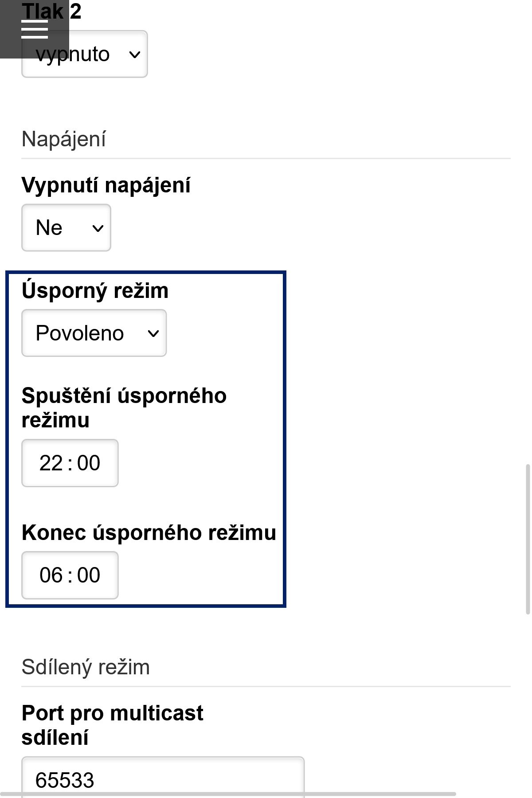Select the Konec úsporného režimu time field
This screenshot has height=798, width=532.
[70, 575]
